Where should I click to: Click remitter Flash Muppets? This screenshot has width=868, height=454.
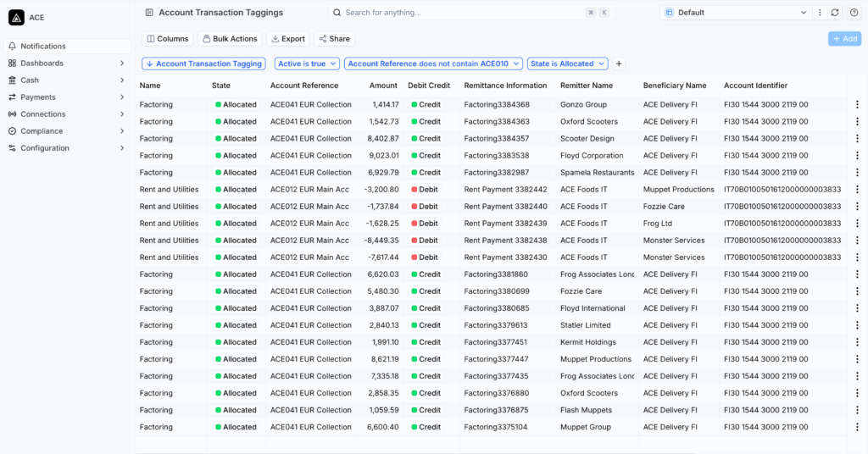coord(586,410)
